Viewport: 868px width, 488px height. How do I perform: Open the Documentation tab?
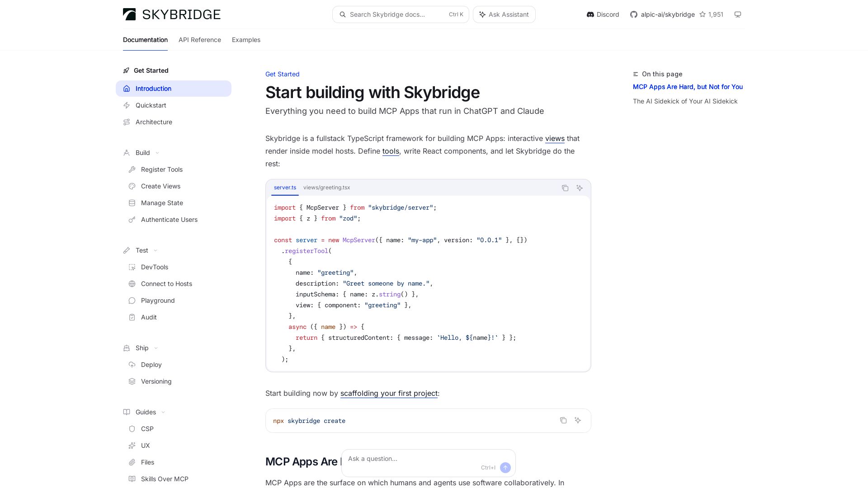(x=145, y=40)
